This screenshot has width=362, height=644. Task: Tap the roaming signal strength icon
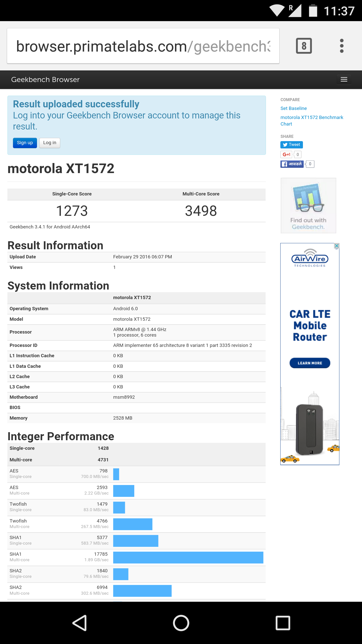coord(295,11)
